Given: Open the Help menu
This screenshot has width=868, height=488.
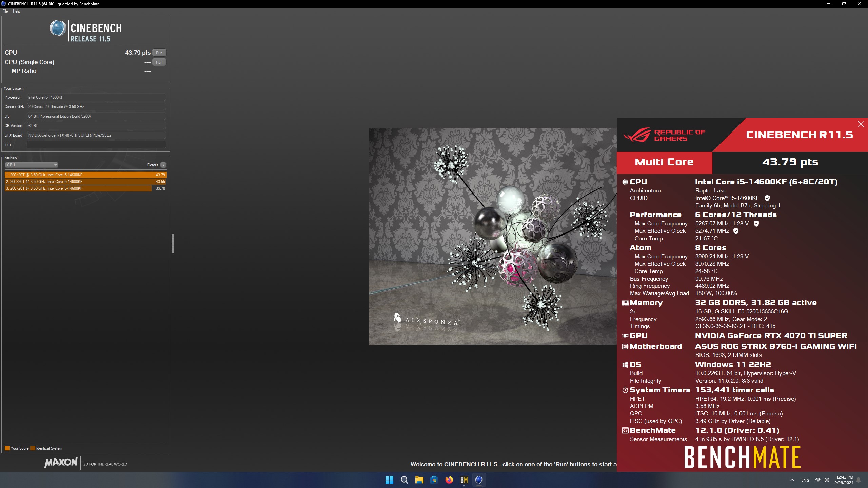Looking at the screenshot, I should coord(16,11).
